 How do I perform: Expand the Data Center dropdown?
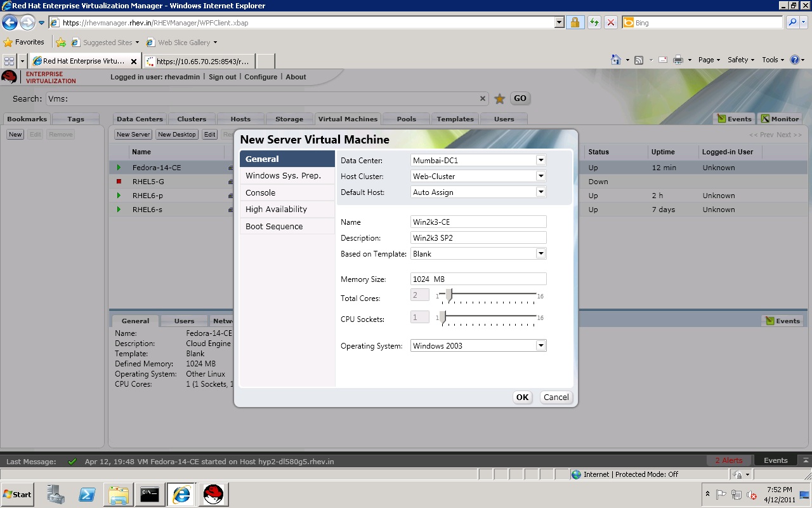point(540,161)
